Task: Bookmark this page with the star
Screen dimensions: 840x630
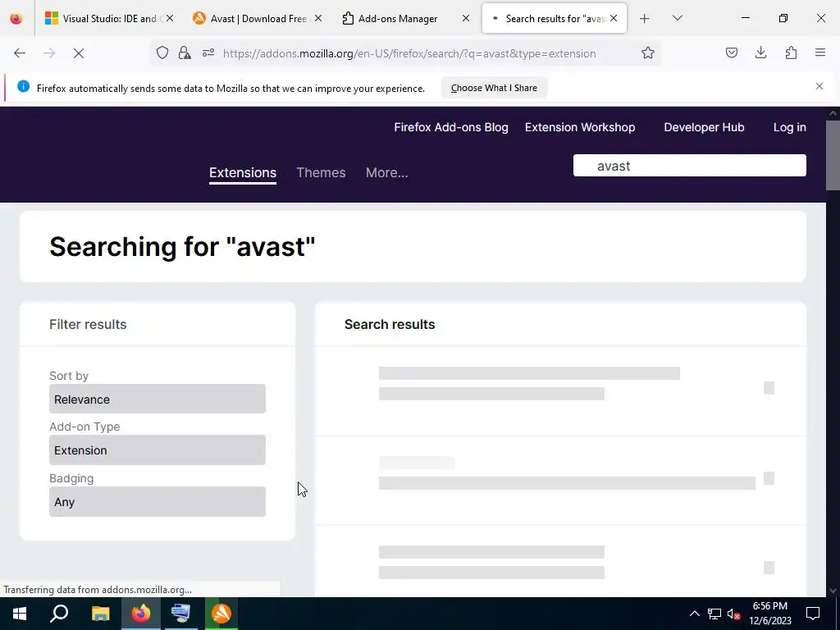Action: pos(648,53)
